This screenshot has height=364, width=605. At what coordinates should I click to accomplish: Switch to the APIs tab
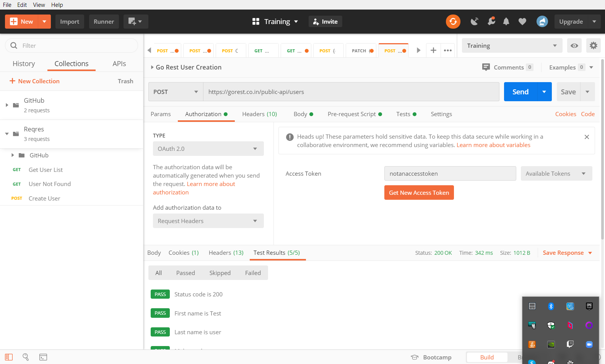click(x=119, y=63)
